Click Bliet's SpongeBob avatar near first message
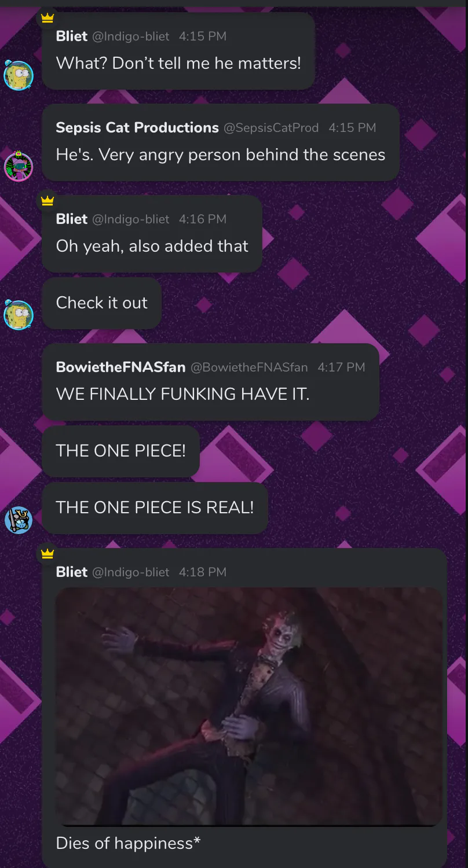This screenshot has height=868, width=468. (19, 75)
